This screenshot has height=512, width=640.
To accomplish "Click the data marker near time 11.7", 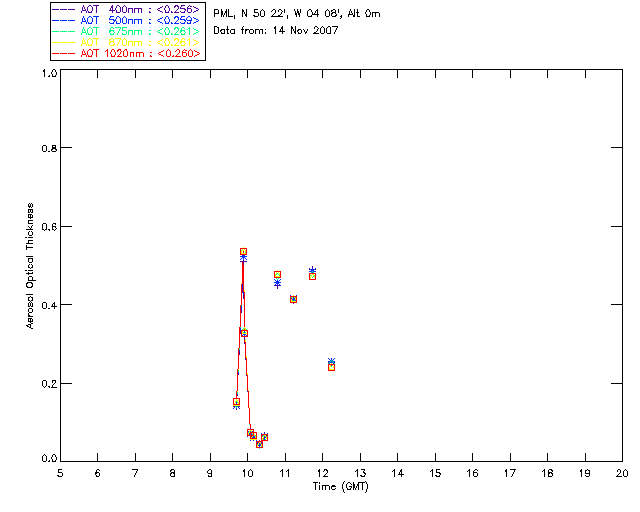I will click(312, 276).
